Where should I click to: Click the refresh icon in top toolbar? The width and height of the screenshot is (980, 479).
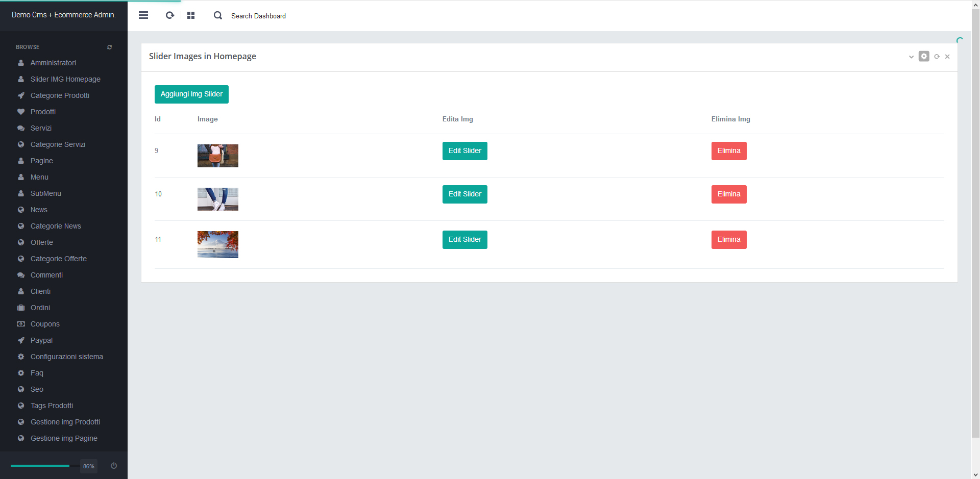click(170, 15)
